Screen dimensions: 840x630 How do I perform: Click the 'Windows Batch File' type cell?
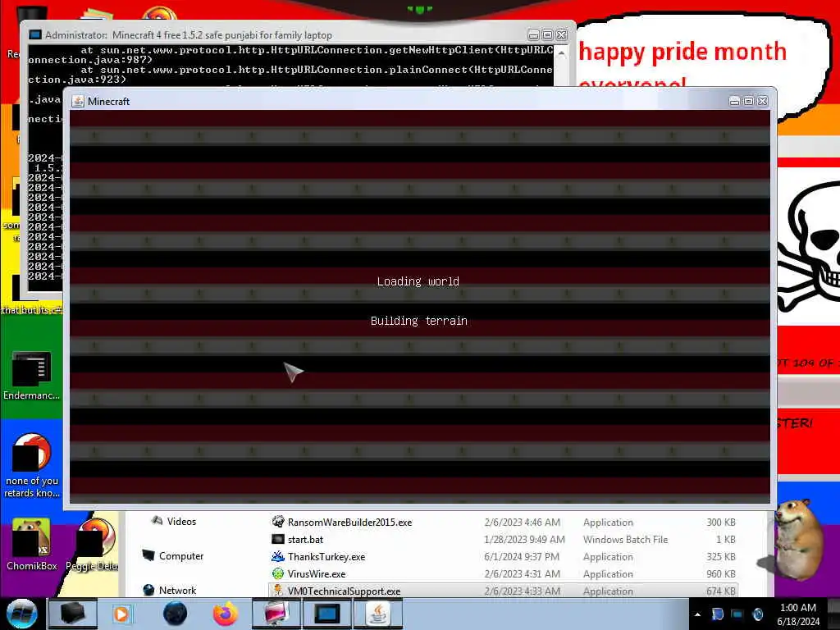(x=625, y=539)
